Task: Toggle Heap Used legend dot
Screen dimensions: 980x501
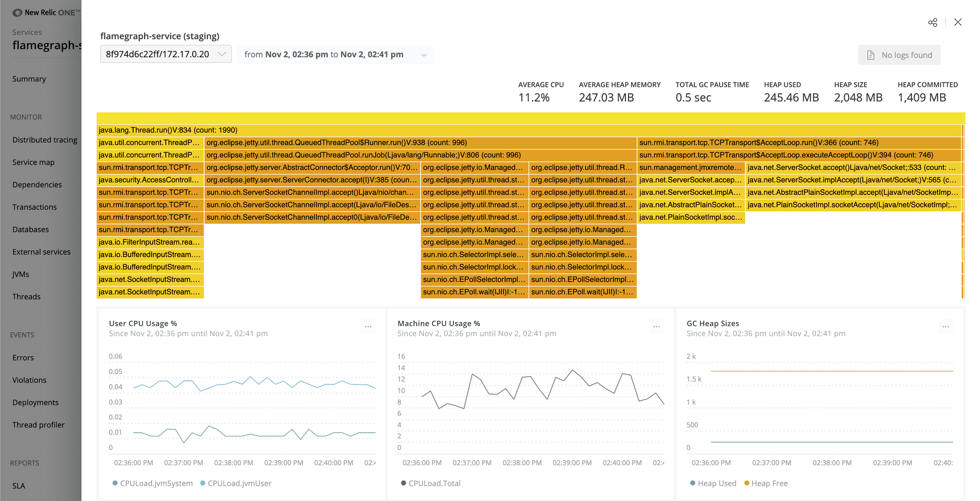Action: tap(693, 483)
